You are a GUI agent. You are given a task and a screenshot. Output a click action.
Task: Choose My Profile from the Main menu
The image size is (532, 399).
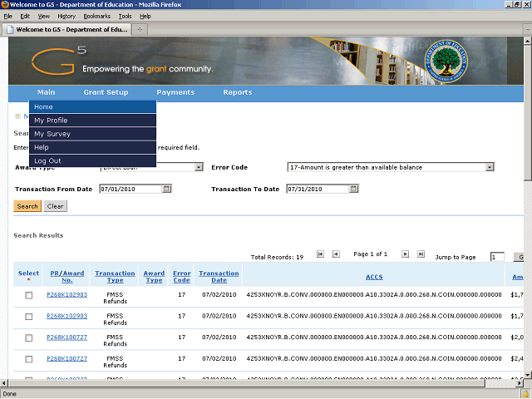52,121
